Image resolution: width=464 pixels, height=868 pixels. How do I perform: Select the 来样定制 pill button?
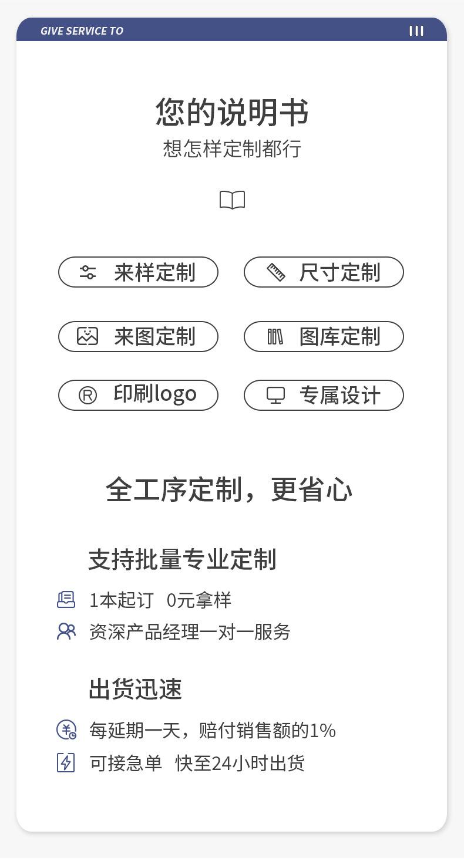coord(138,272)
